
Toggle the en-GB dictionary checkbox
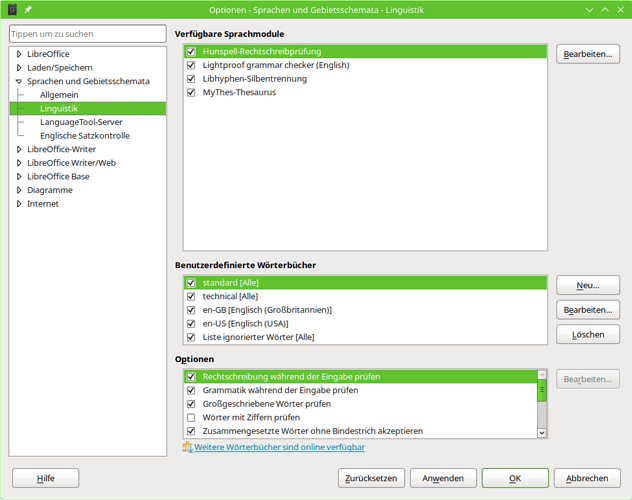pyautogui.click(x=191, y=310)
